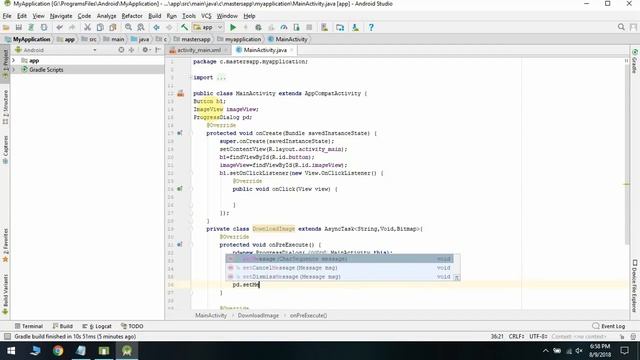Viewport: 640px width, 360px height.
Task: Click Android Studio taskbar icon
Action: pos(127,351)
